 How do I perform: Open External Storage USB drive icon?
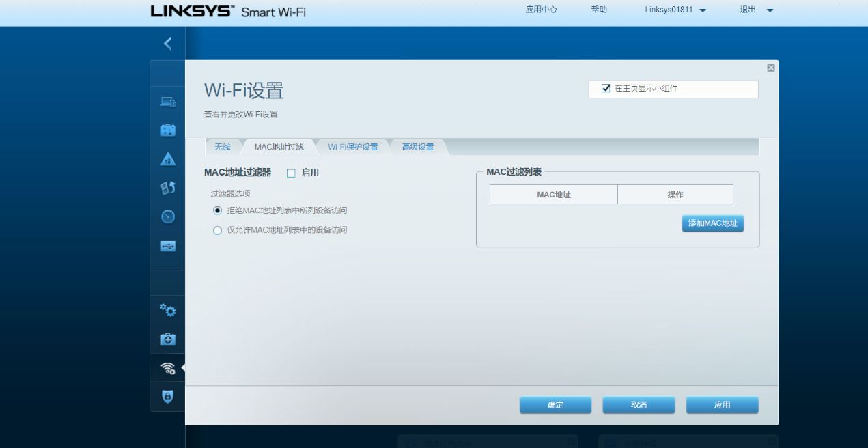(x=167, y=246)
